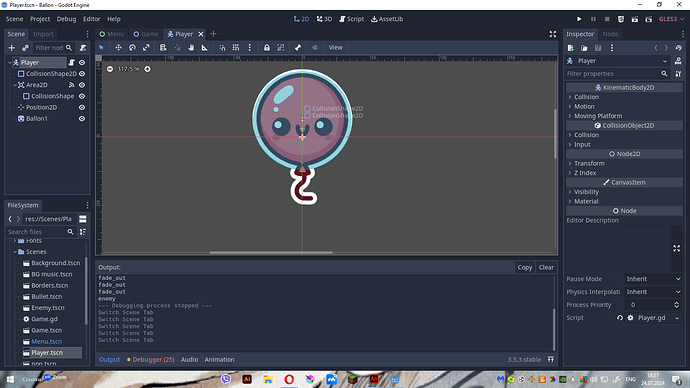Switch to the Game scene tab
Image resolution: width=690 pixels, height=388 pixels.
tap(146, 34)
